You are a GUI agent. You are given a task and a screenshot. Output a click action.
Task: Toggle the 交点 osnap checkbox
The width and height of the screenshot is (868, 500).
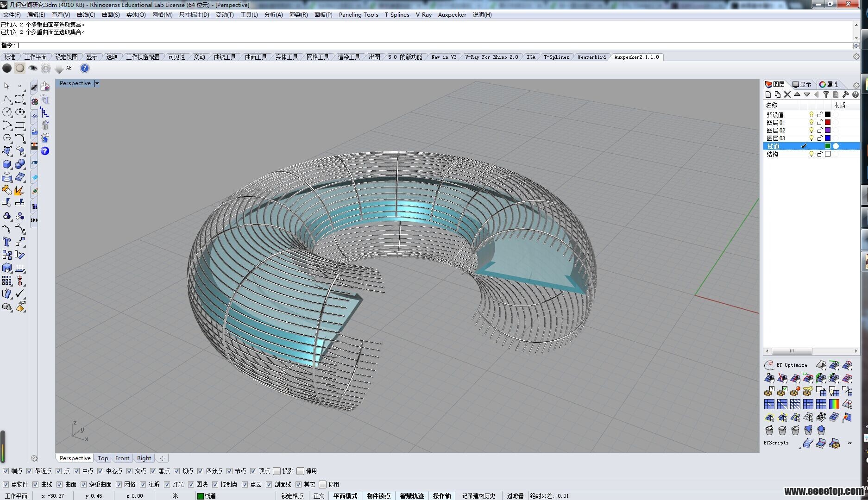pos(130,471)
